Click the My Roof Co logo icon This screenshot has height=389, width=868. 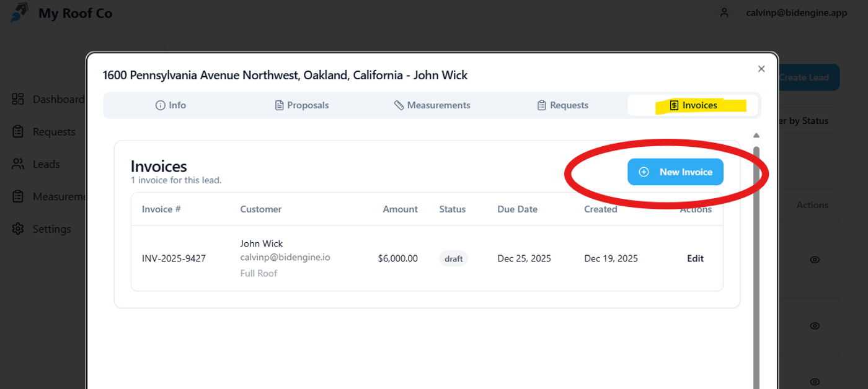[x=19, y=12]
